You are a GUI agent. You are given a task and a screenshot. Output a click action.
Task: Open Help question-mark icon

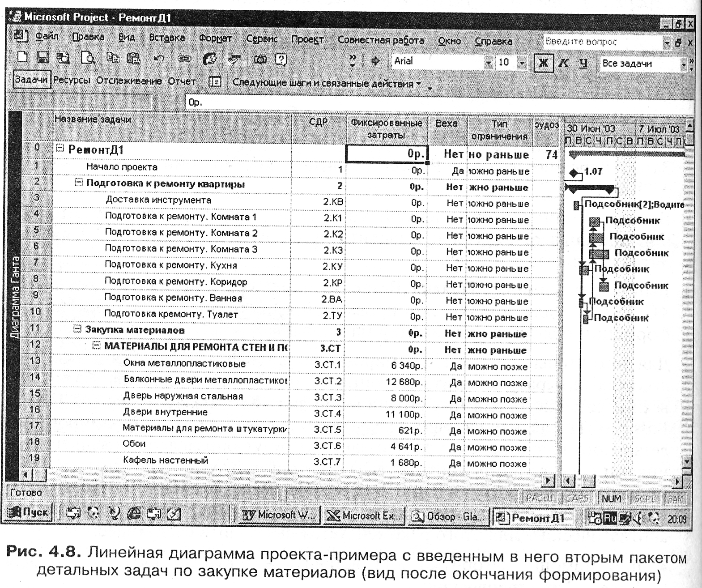pos(281,60)
